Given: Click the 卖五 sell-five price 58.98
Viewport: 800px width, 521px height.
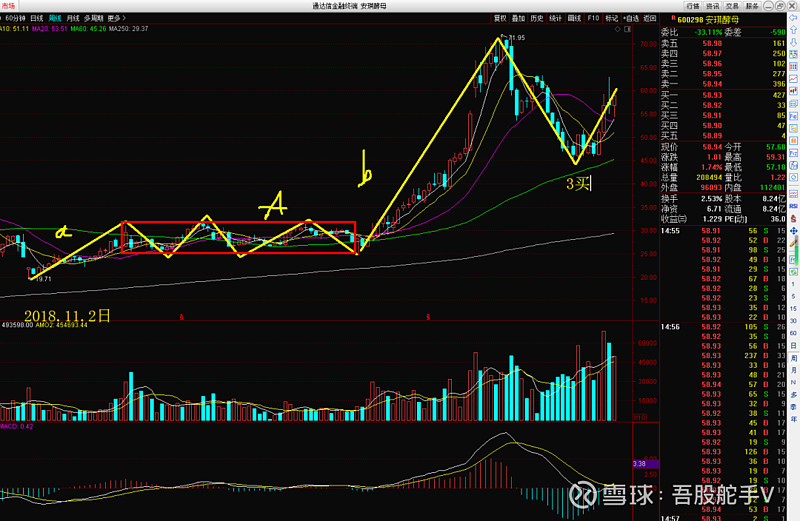Looking at the screenshot, I should pyautogui.click(x=712, y=43).
